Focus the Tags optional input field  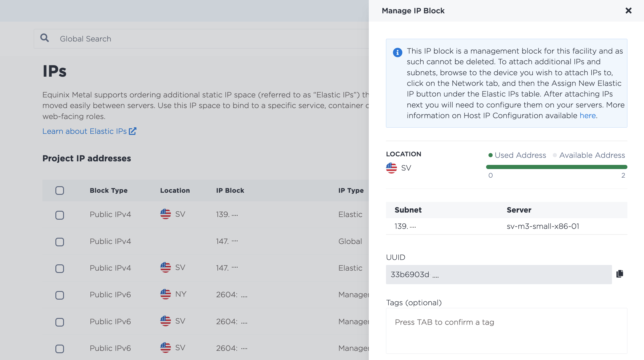click(x=507, y=331)
